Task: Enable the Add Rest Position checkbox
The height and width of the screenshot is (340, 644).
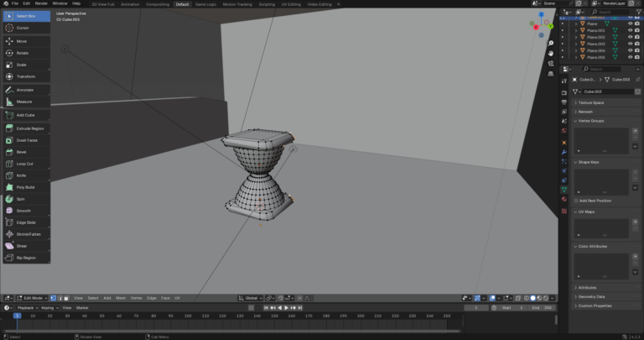Action: (576, 201)
